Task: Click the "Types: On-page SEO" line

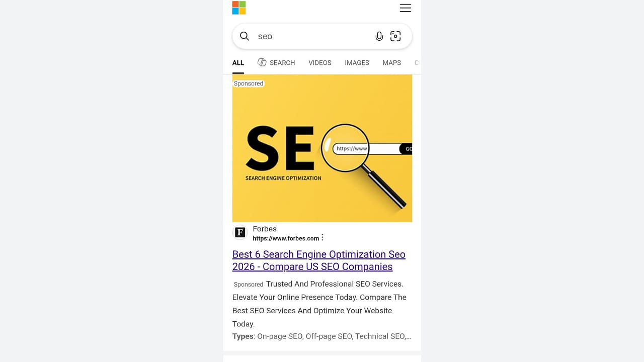Action: [x=321, y=336]
